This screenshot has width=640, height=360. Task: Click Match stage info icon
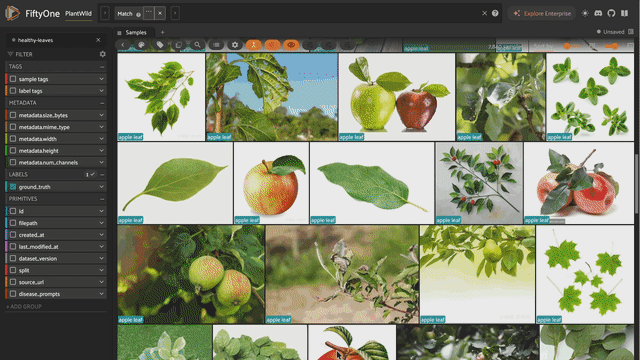(138, 14)
